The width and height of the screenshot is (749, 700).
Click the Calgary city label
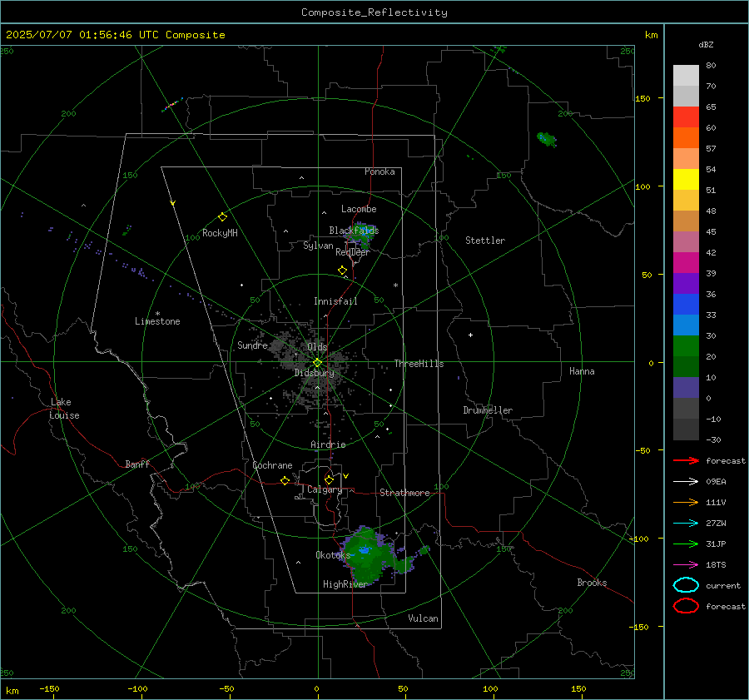coord(325,489)
